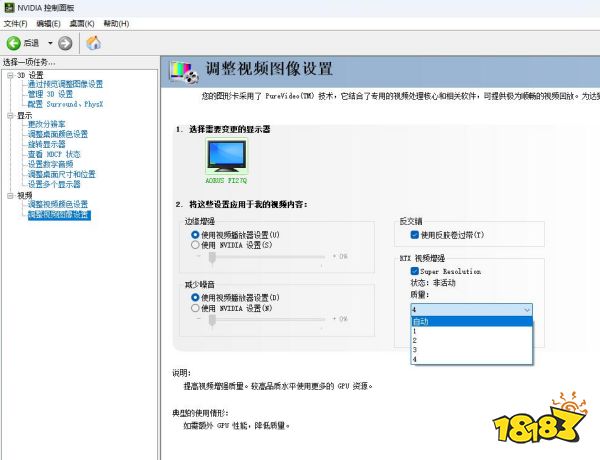The width and height of the screenshot is (600, 460).
Task: Open 设置多个显示器 link
Action: (x=54, y=184)
